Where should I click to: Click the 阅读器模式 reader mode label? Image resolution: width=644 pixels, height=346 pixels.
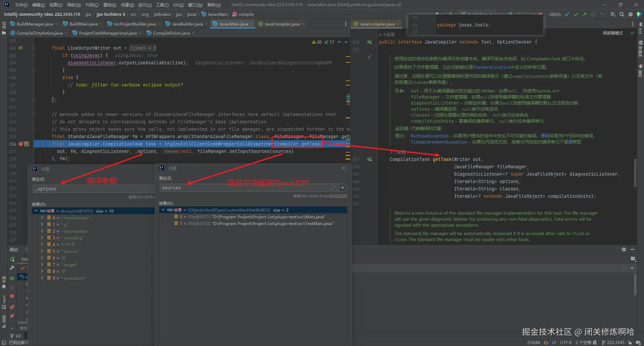(x=612, y=33)
